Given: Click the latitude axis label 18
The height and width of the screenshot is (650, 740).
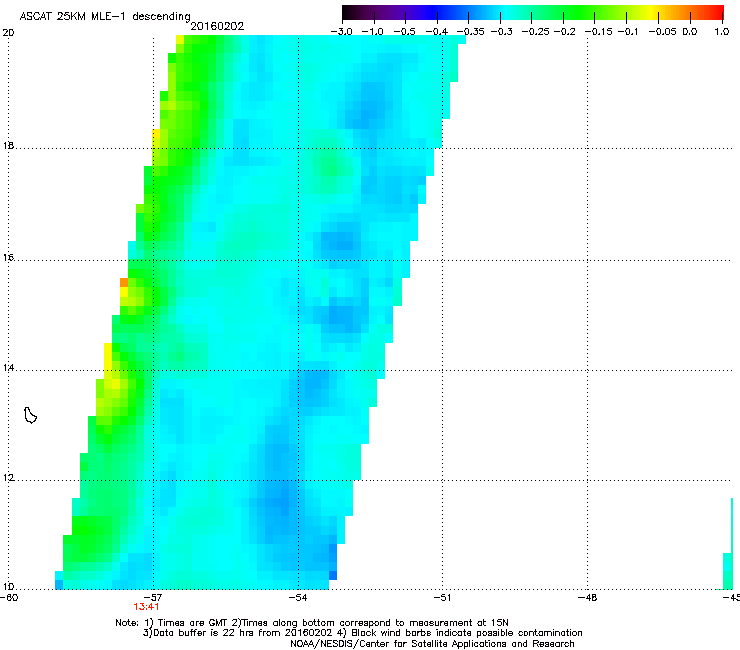Looking at the screenshot, I should point(9,146).
